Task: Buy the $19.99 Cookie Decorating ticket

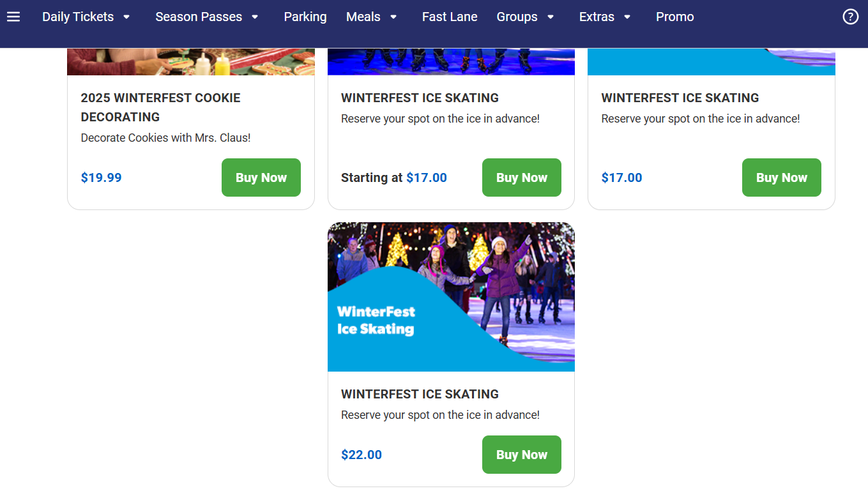Action: pos(261,178)
